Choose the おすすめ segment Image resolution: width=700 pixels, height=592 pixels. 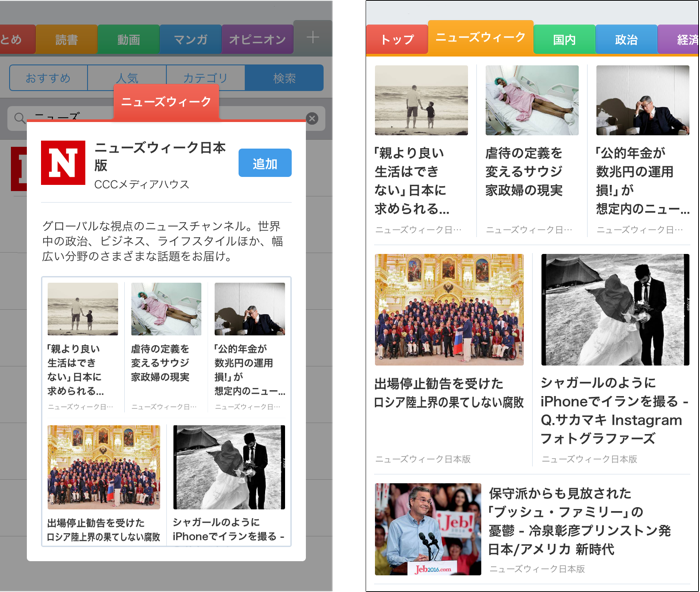pos(48,78)
